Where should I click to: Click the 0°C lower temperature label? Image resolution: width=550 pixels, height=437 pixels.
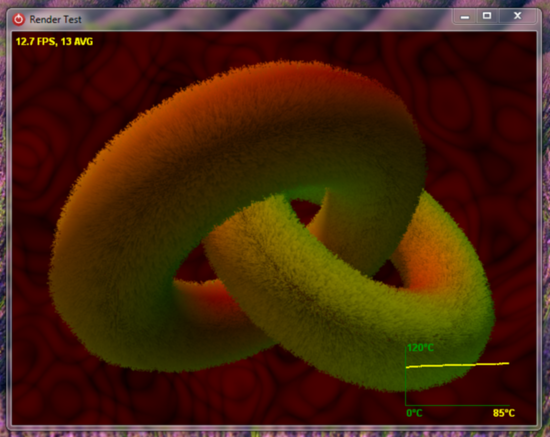pyautogui.click(x=414, y=413)
